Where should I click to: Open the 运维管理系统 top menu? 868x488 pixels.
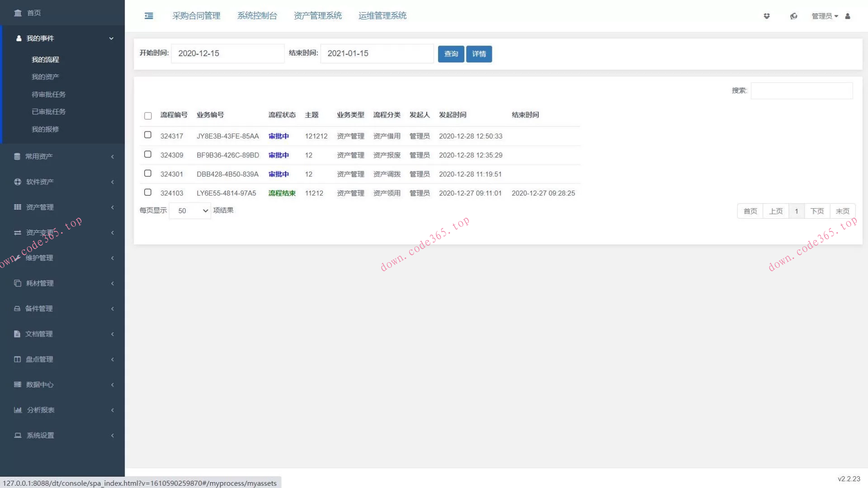point(382,16)
